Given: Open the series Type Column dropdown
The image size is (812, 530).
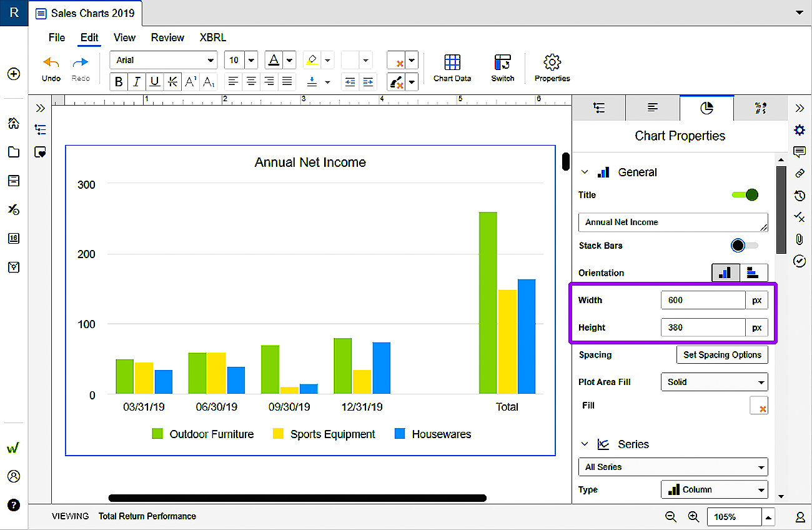Looking at the screenshot, I should click(x=715, y=489).
